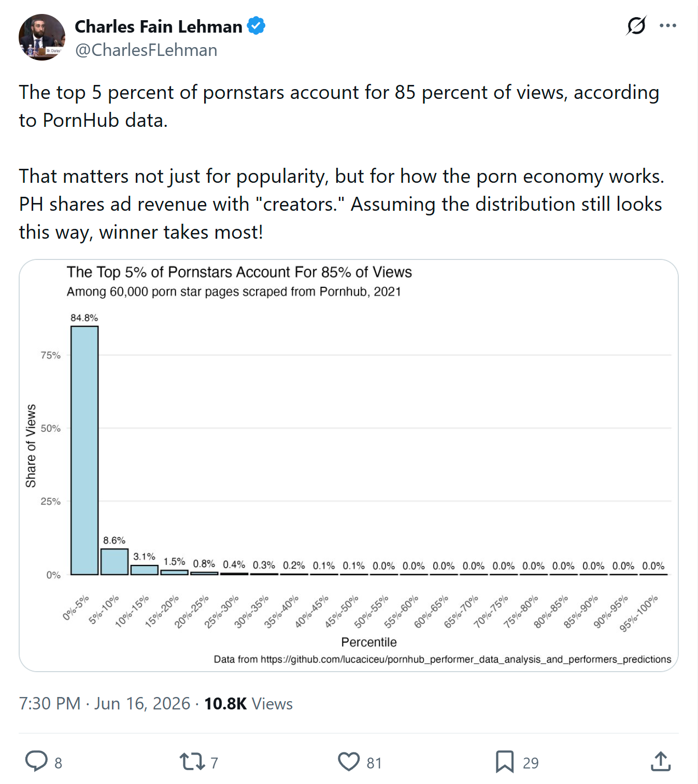
Task: View the 10.8K Views analytics
Action: tap(248, 704)
